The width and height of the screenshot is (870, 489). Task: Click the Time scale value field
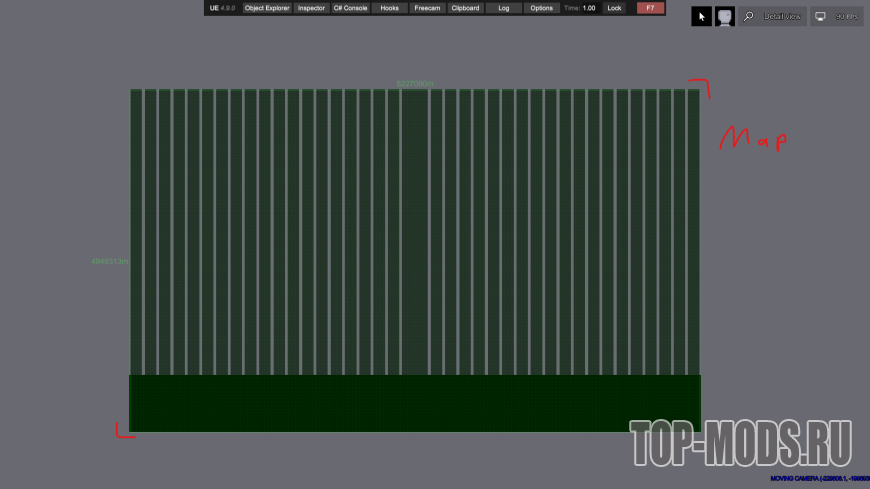589,8
